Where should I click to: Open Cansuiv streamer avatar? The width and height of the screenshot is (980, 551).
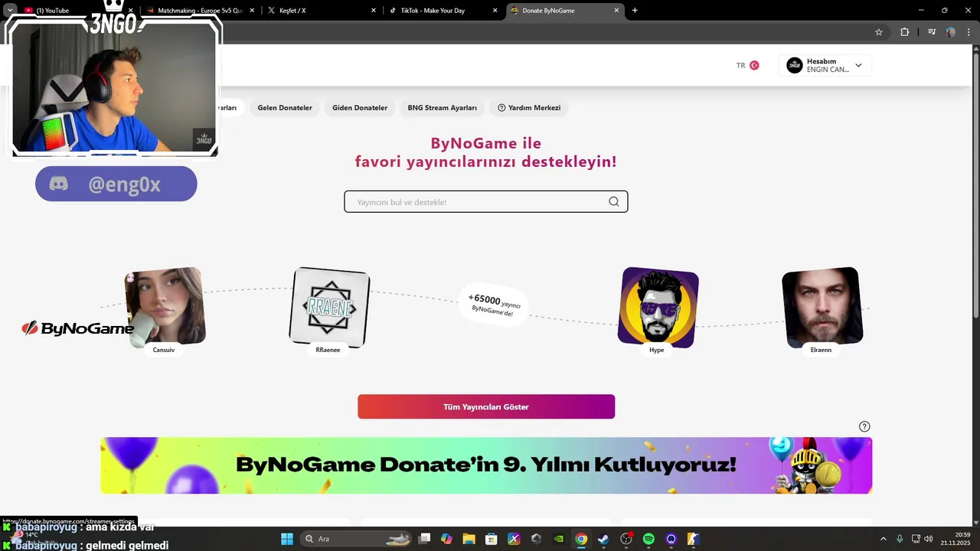165,306
